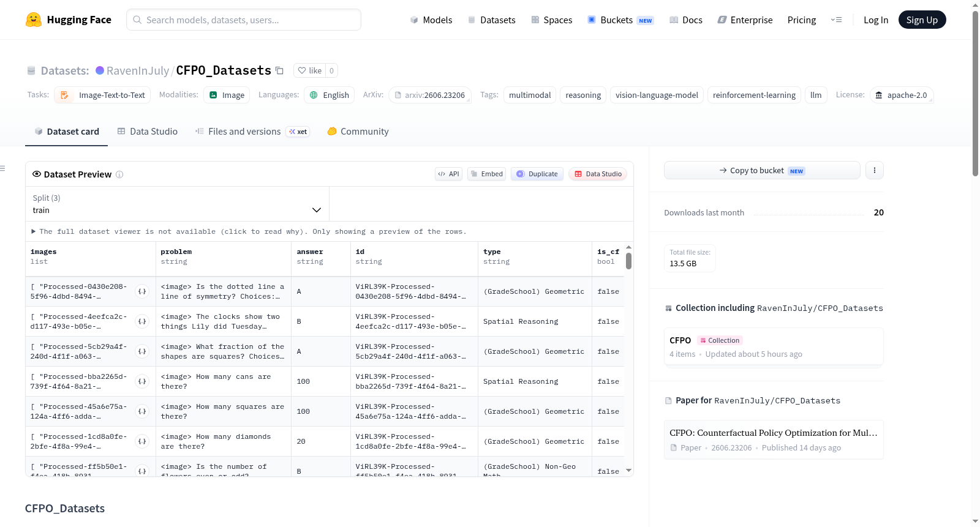Open the Datasets page
Image resolution: width=980 pixels, height=527 pixels.
pyautogui.click(x=492, y=20)
